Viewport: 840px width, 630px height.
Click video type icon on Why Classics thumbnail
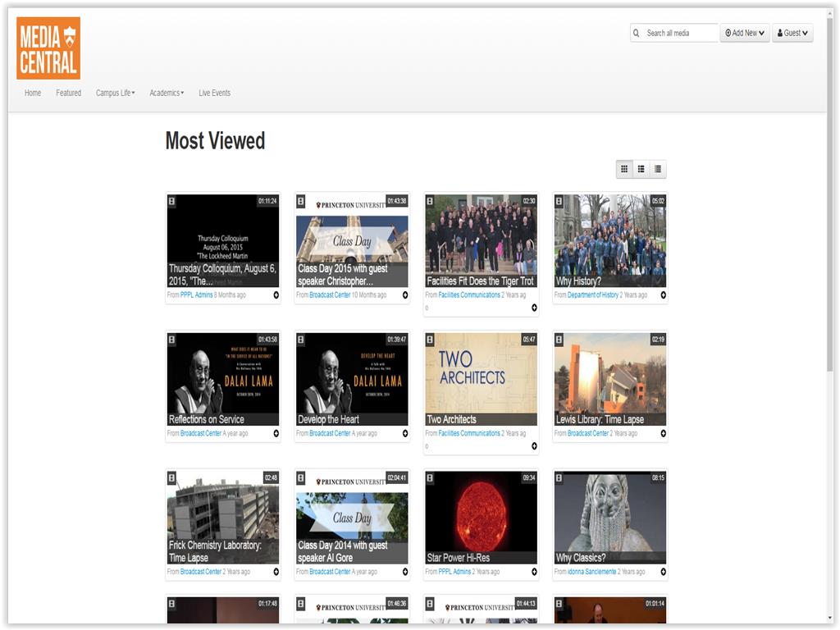point(559,478)
